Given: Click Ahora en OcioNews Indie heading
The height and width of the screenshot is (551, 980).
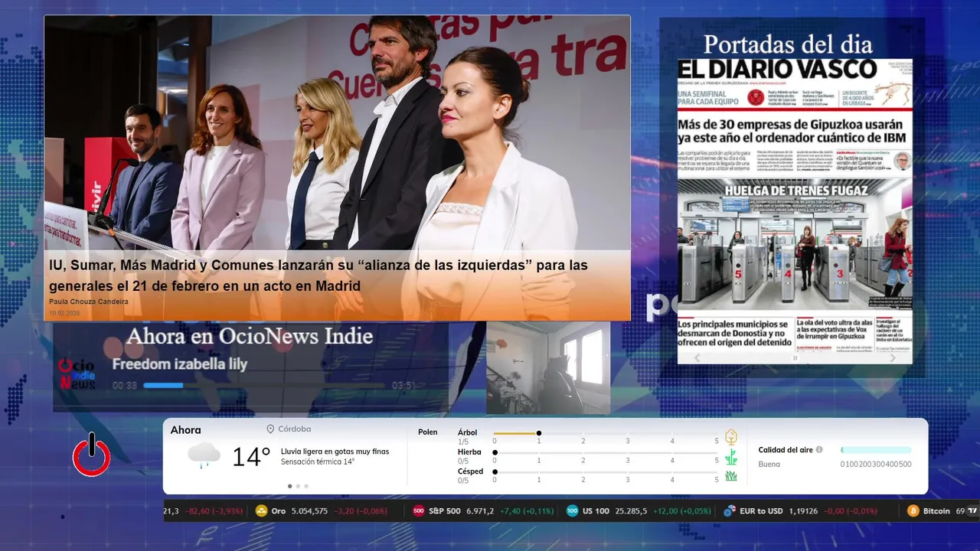Looking at the screenshot, I should (x=250, y=336).
